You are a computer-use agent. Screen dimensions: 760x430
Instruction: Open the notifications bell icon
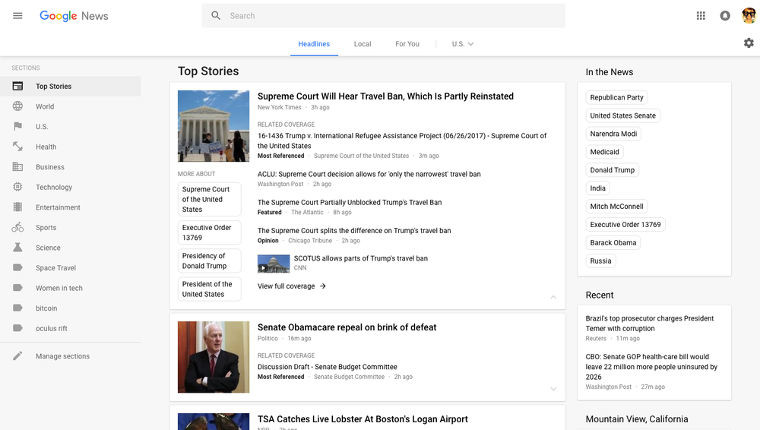click(725, 16)
